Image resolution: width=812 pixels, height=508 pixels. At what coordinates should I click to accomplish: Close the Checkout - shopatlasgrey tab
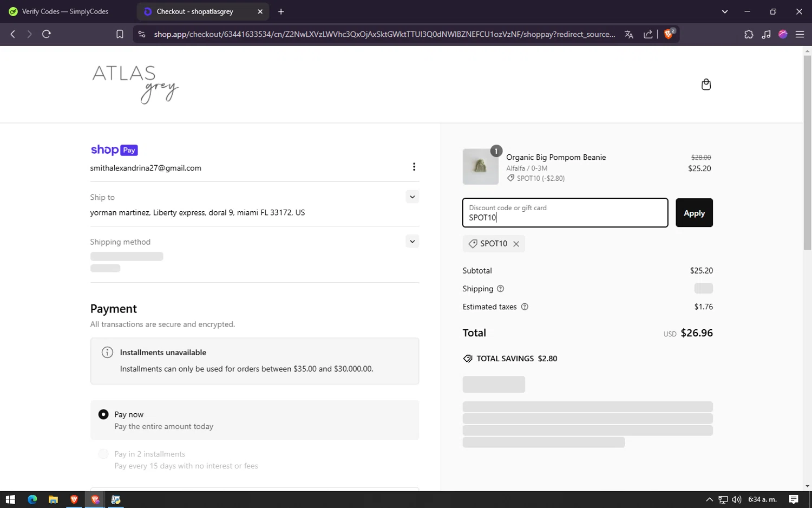coord(260,11)
